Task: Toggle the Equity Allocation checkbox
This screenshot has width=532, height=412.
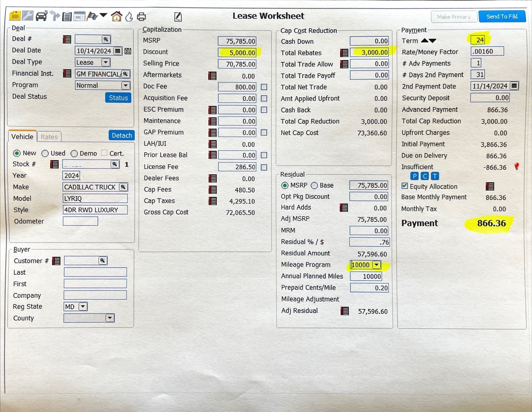Action: [405, 186]
